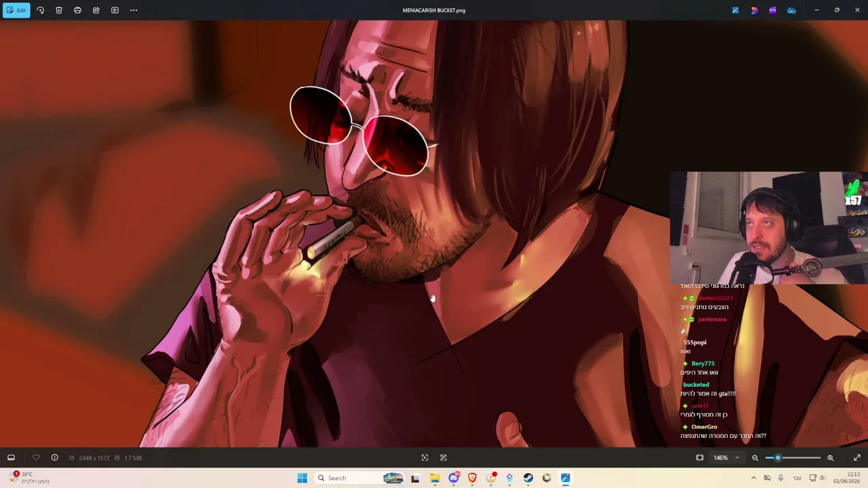Click the chat username 555popi
868x488 pixels.
click(x=695, y=342)
